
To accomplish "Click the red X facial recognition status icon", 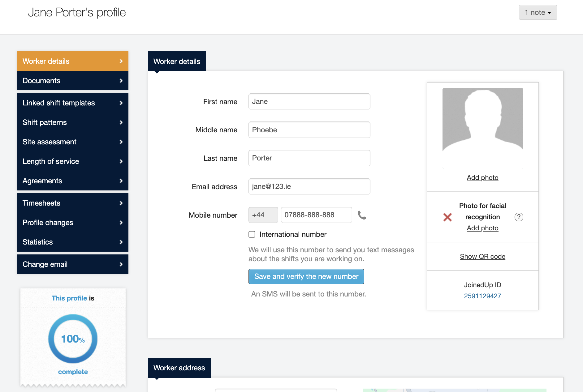I will (447, 217).
